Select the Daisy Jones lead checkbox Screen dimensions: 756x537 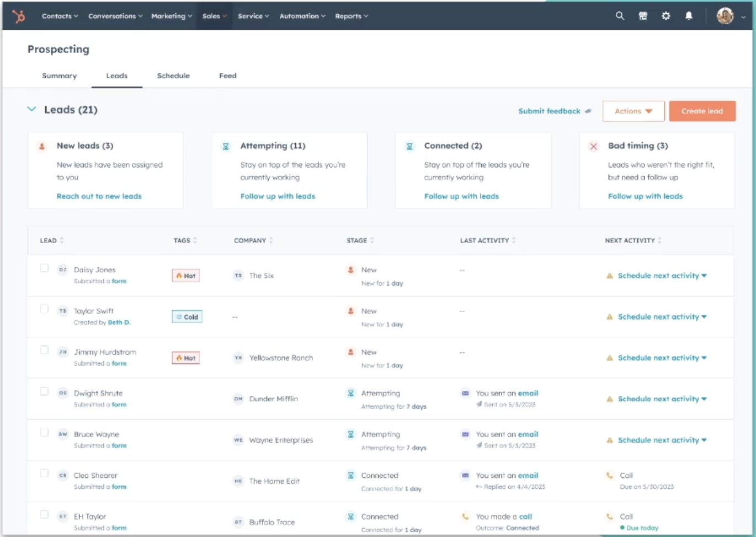(44, 268)
